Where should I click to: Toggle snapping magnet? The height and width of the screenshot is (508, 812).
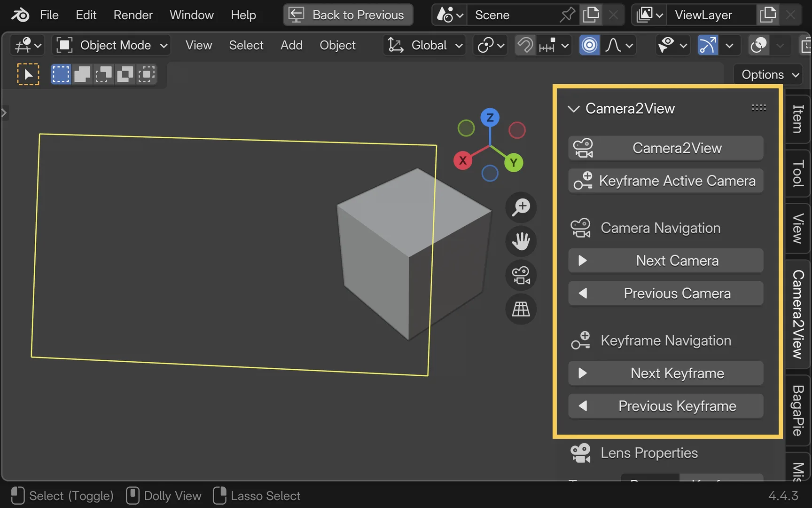click(x=525, y=46)
